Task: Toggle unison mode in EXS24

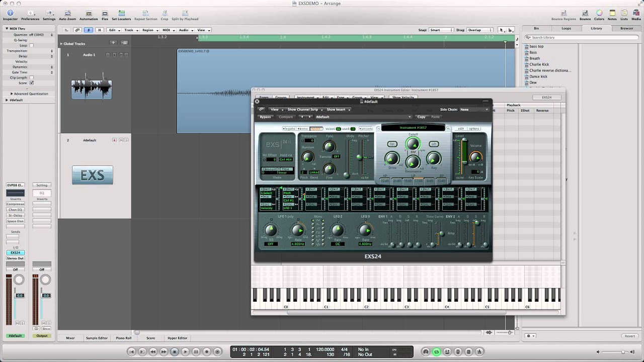Action: click(366, 129)
